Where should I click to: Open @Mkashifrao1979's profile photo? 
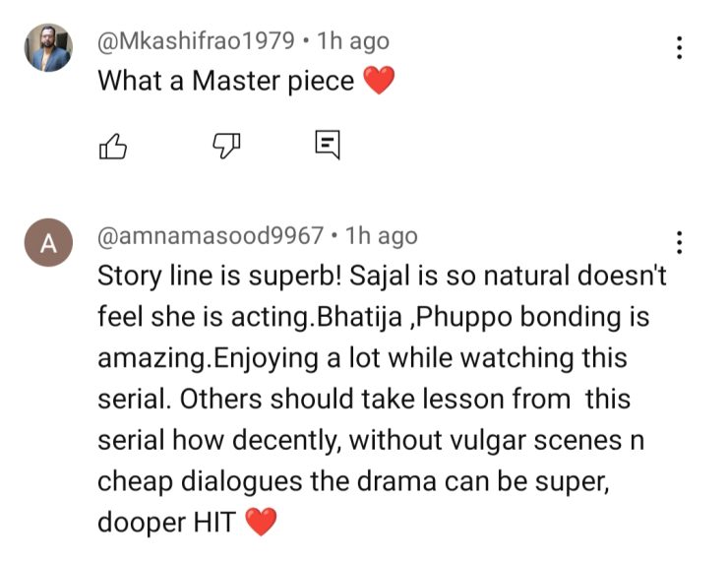pos(47,48)
